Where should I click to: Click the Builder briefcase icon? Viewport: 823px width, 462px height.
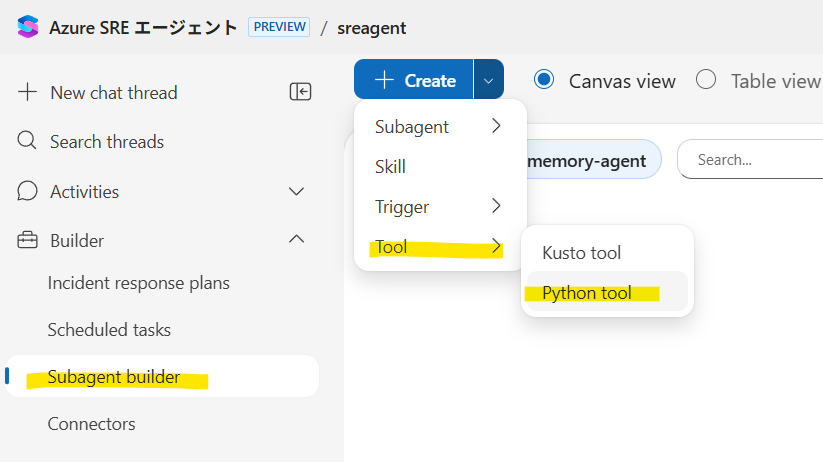[27, 240]
